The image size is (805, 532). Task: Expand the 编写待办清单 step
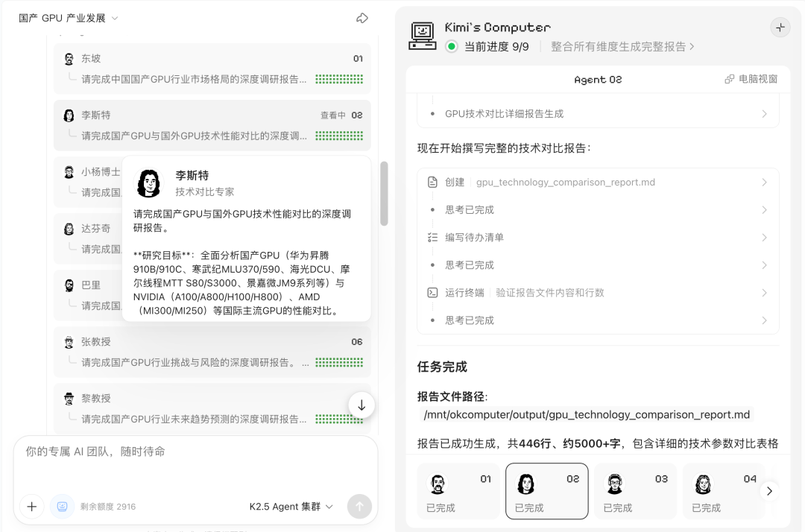[x=598, y=238]
